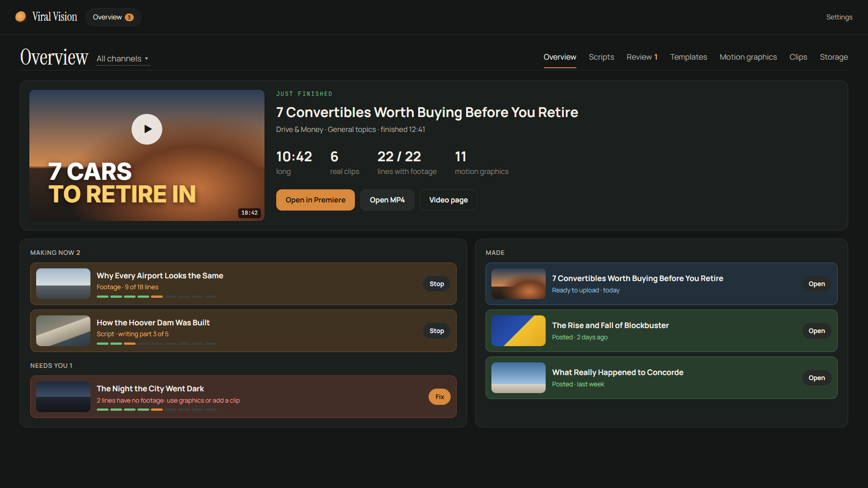Go to the Motion graphics tab
Screen dimensions: 868x488
pyautogui.click(x=748, y=57)
